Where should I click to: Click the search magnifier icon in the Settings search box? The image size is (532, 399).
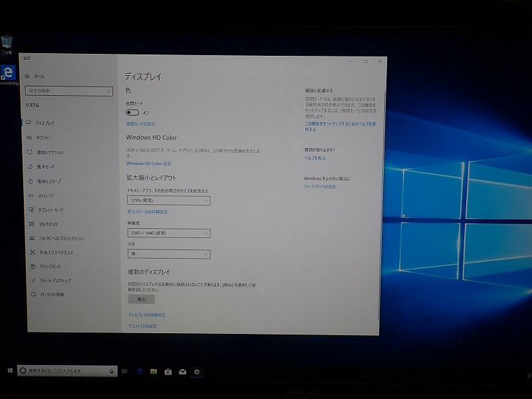point(108,91)
